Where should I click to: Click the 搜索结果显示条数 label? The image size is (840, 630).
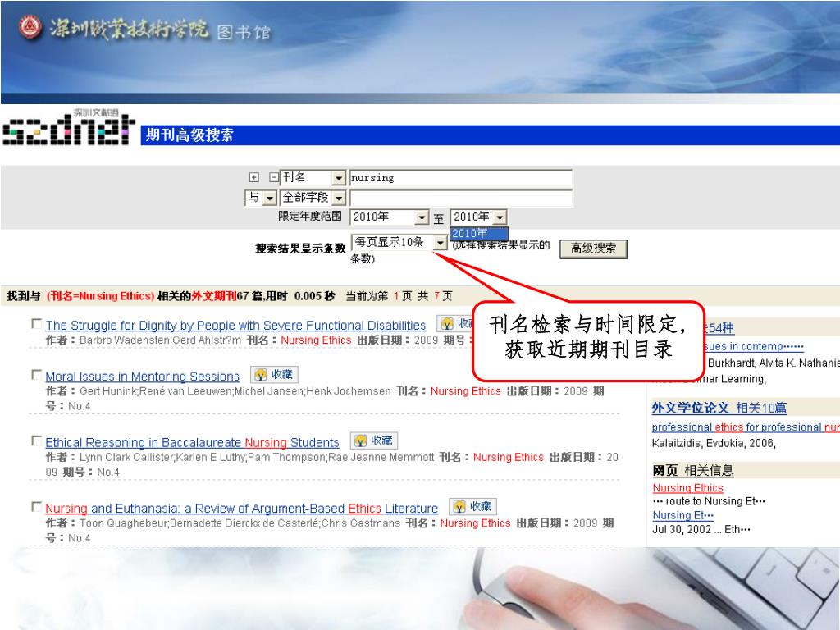300,249
